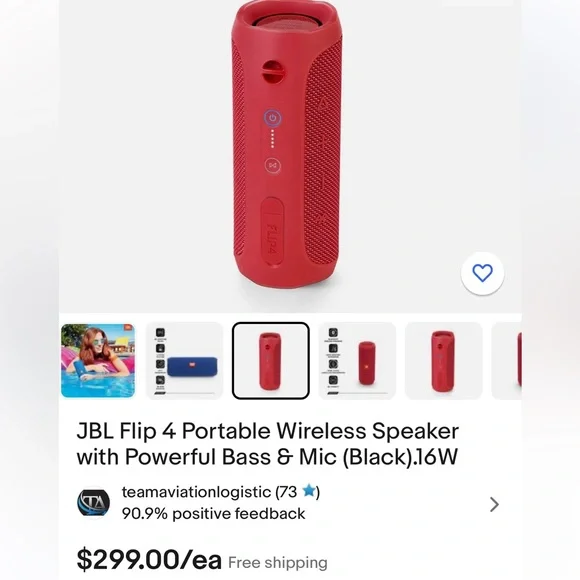Click the FLIP4 logo on the speaker
This screenshot has height=580, width=580.
[x=272, y=237]
